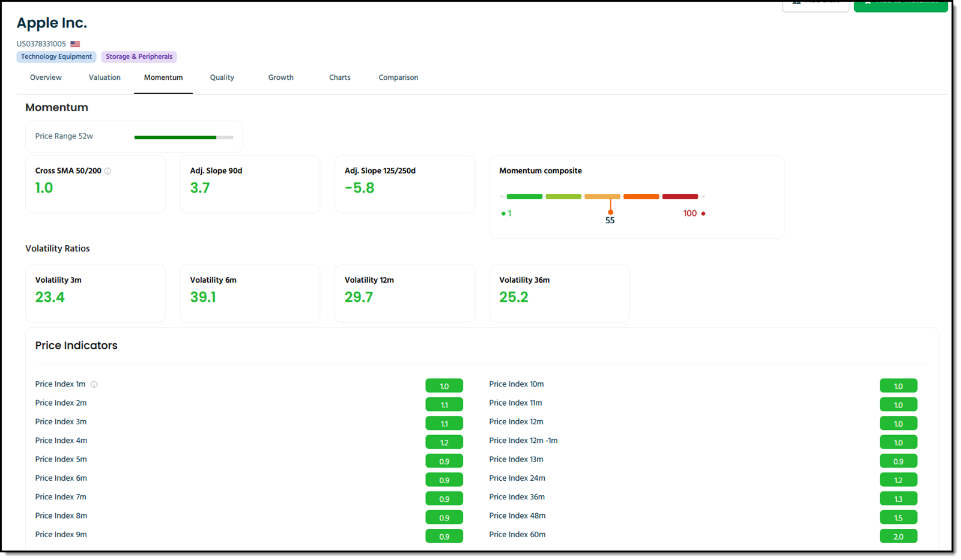Click the Price Index 24m value badge 1.2
Screen dimensions: 961x560
(898, 480)
